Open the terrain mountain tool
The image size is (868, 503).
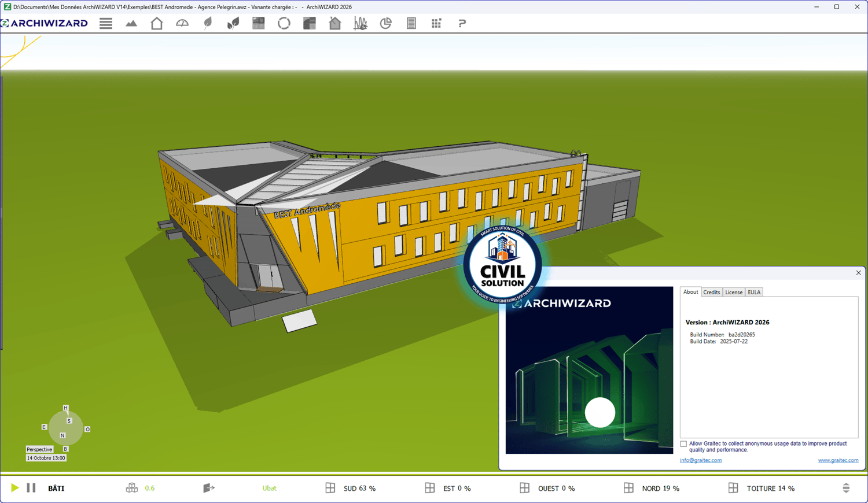pyautogui.click(x=131, y=23)
